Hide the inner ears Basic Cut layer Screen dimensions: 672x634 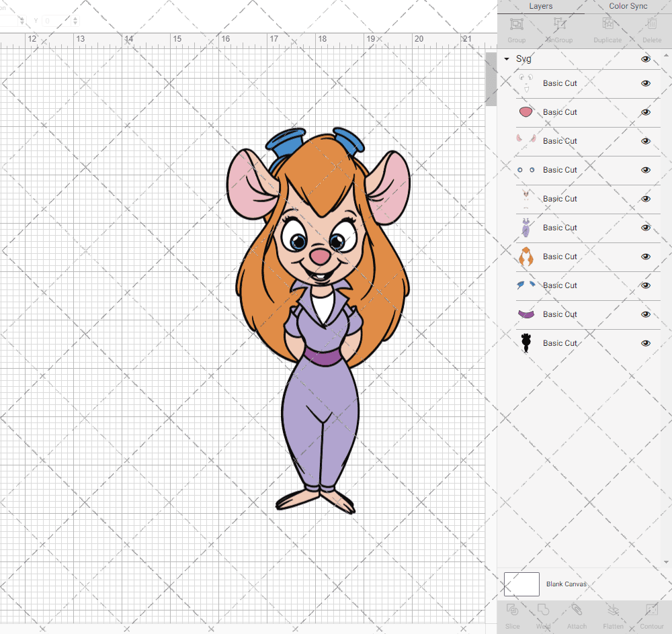tap(645, 141)
